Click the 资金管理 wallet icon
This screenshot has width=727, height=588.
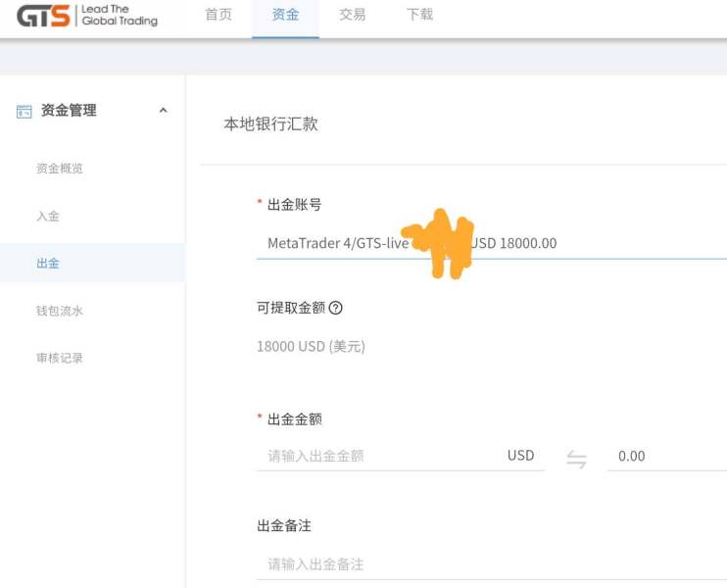(24, 112)
